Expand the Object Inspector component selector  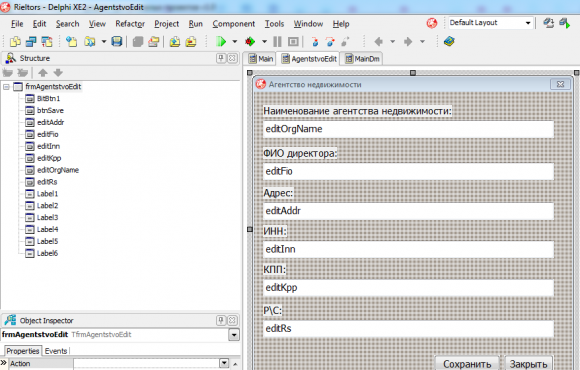point(234,335)
